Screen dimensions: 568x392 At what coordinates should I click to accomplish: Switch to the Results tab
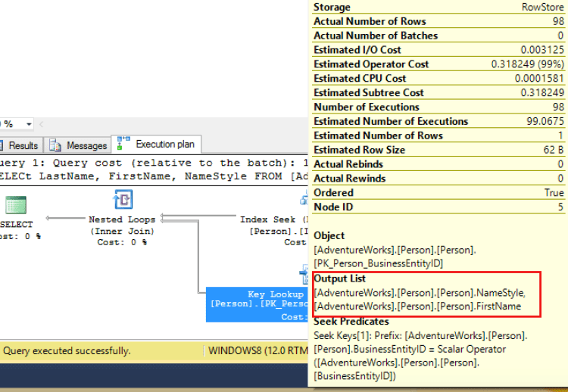point(23,145)
